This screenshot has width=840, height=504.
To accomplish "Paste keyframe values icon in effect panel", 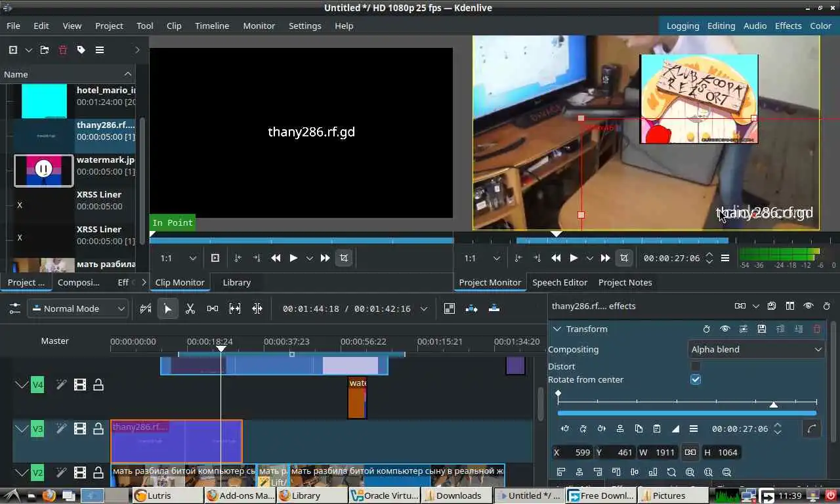I will tap(657, 429).
